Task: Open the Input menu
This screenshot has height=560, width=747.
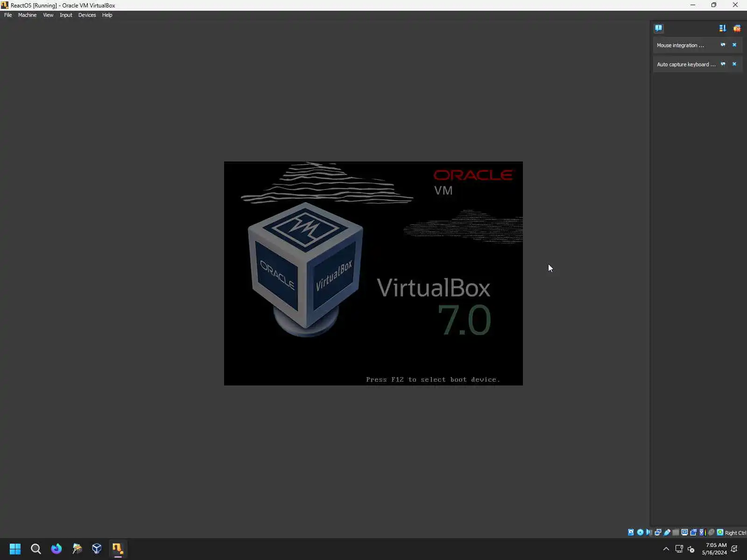Action: point(66,15)
